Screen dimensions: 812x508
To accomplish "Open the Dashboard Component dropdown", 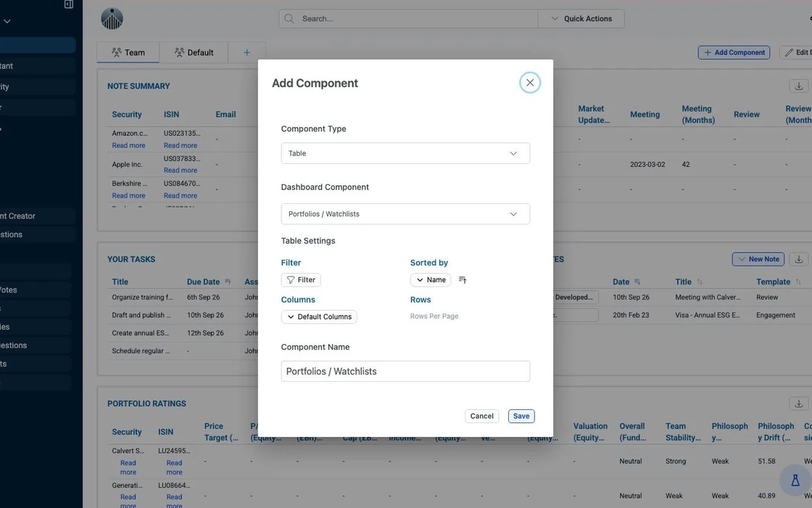I will point(405,214).
